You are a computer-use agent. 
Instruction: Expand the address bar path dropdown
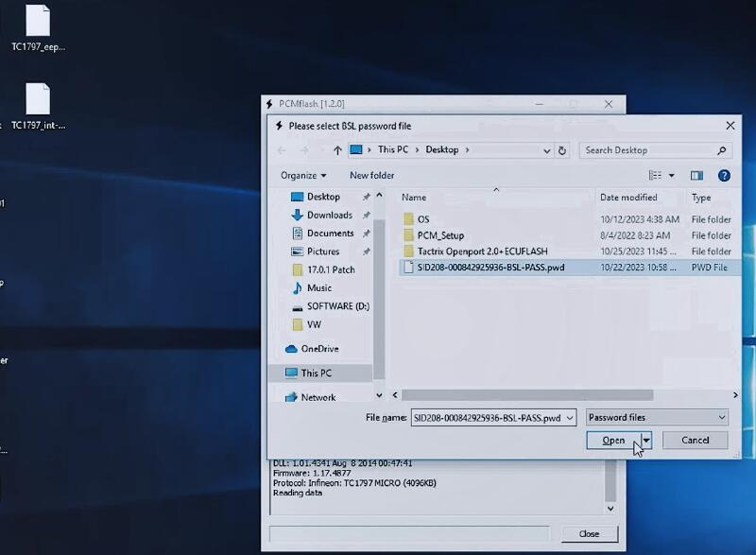click(546, 150)
